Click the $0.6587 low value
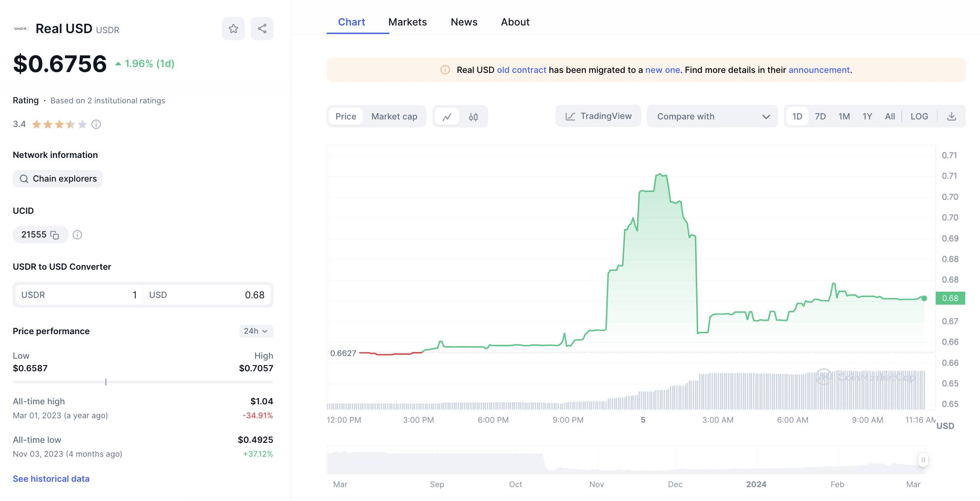 tap(30, 368)
